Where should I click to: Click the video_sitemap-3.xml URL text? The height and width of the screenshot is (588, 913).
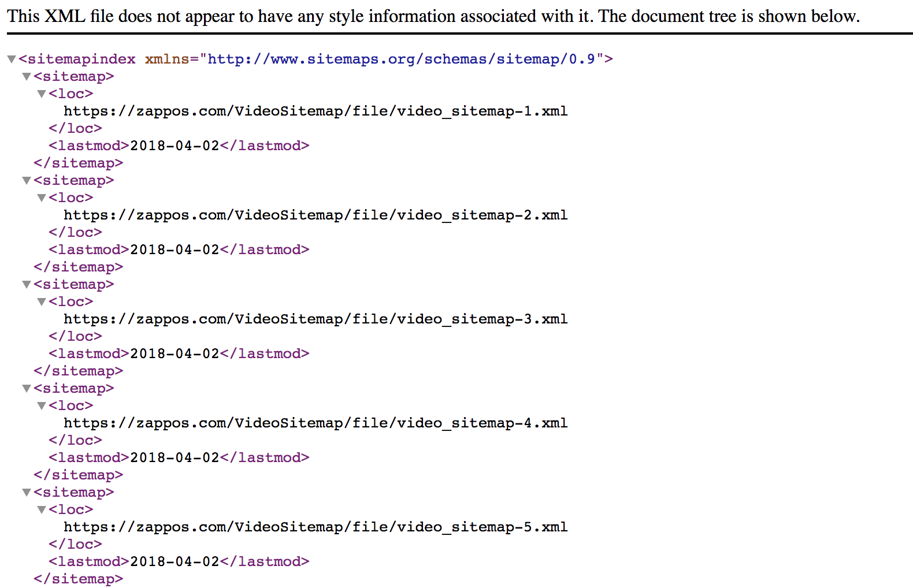tap(316, 319)
